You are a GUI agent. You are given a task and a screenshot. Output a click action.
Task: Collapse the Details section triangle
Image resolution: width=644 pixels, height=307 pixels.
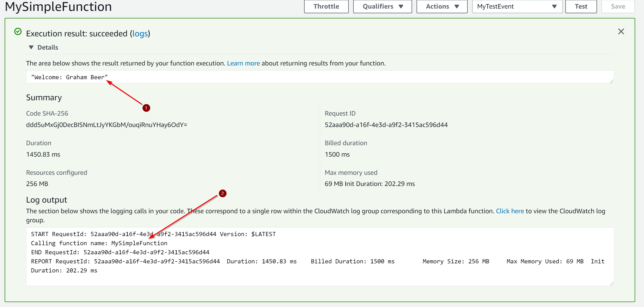coord(31,47)
